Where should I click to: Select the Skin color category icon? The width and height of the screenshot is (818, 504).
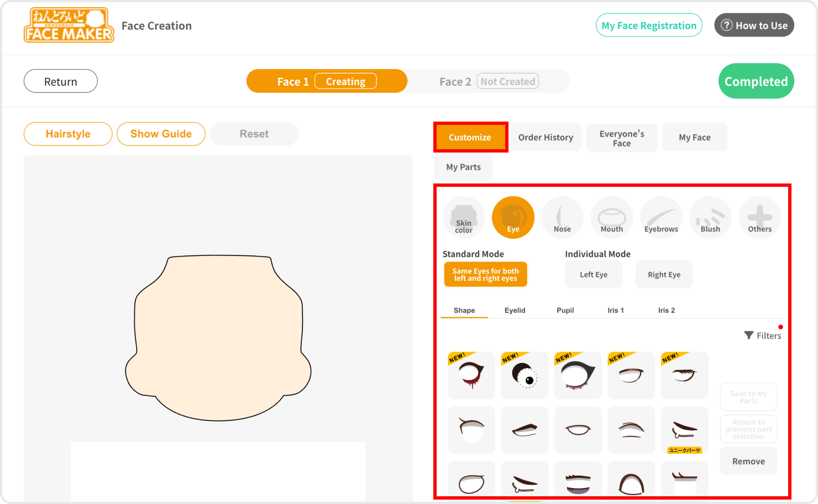pyautogui.click(x=464, y=218)
